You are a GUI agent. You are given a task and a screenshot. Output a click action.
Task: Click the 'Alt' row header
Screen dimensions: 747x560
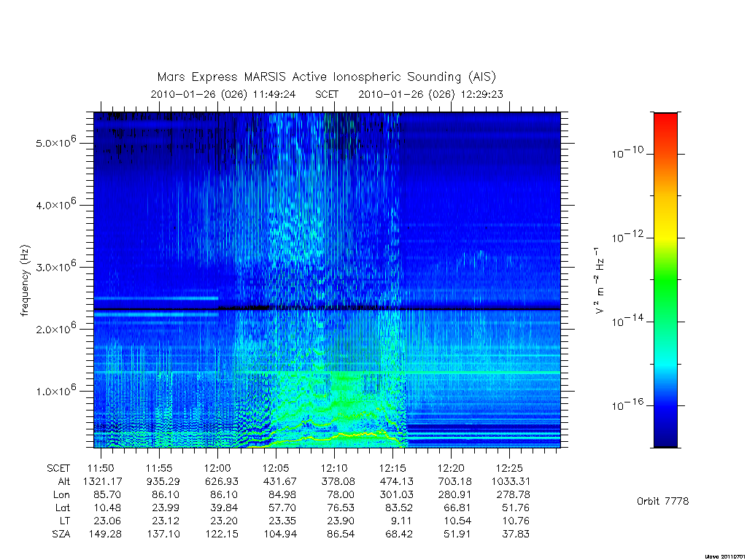[x=64, y=481]
